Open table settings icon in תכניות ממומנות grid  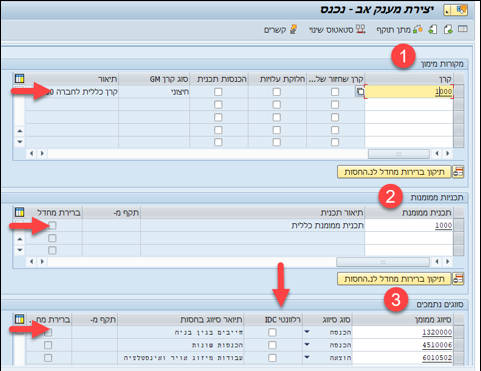point(20,212)
